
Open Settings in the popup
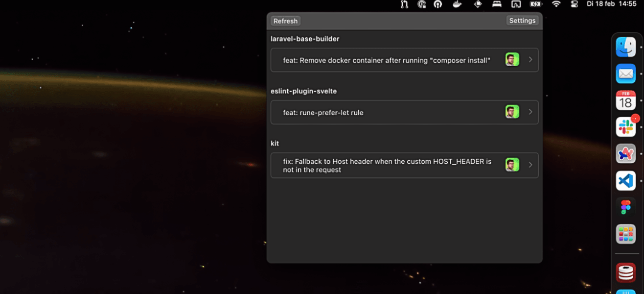pos(522,21)
